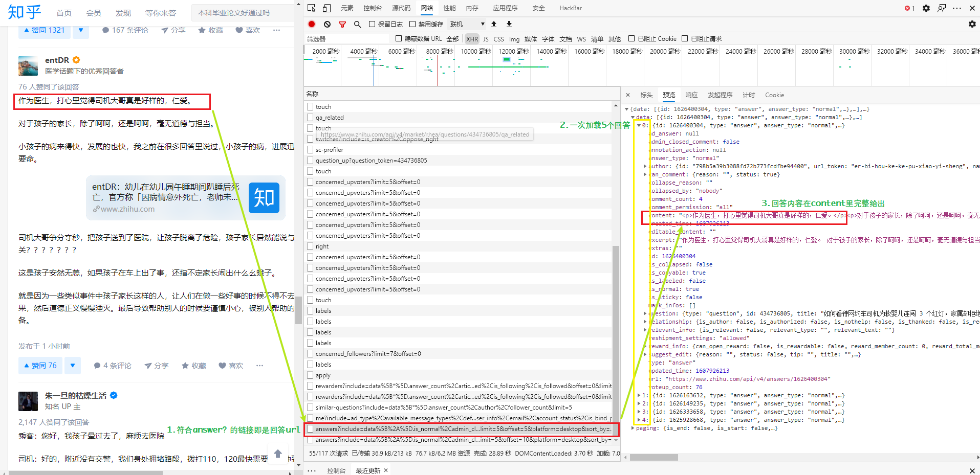This screenshot has width=980, height=475.
Task: Open DevTools feedback person icon
Action: click(x=941, y=8)
